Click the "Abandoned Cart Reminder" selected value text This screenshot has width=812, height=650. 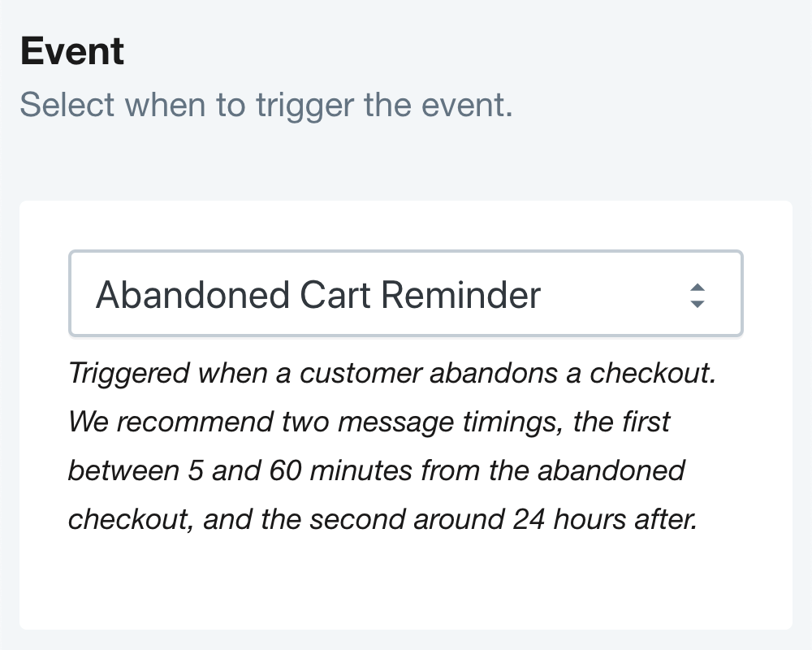pos(317,295)
